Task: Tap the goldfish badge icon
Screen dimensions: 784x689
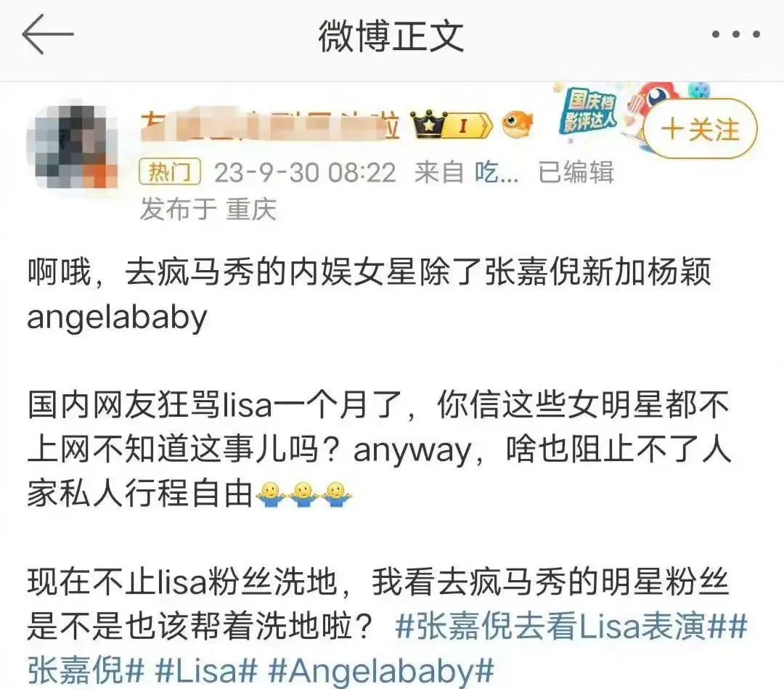Action: (x=517, y=125)
